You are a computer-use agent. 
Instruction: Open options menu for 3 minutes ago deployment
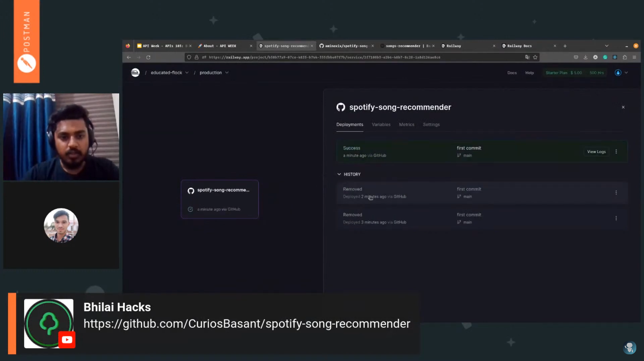tap(616, 218)
